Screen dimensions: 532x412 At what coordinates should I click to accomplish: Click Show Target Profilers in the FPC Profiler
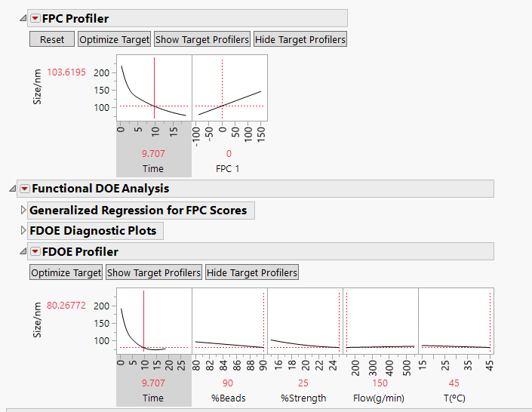point(202,39)
